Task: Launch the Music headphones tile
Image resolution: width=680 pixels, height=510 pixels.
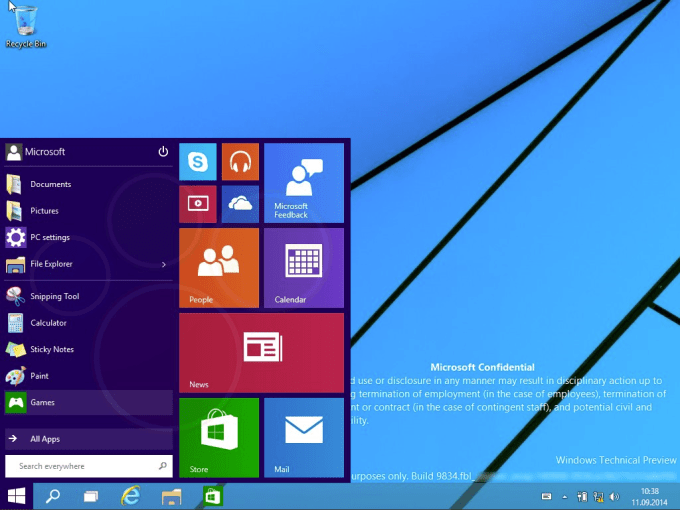Action: [x=240, y=162]
